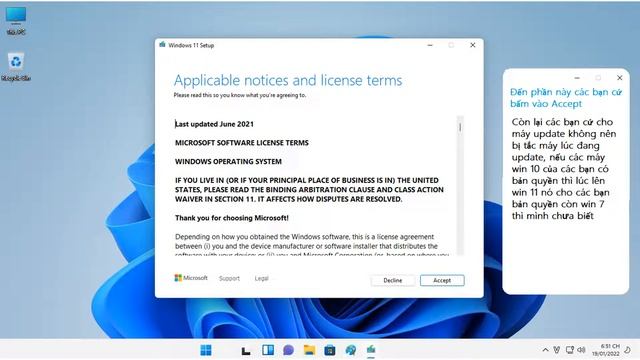Click the "Last updated June 2021" line

click(x=214, y=124)
